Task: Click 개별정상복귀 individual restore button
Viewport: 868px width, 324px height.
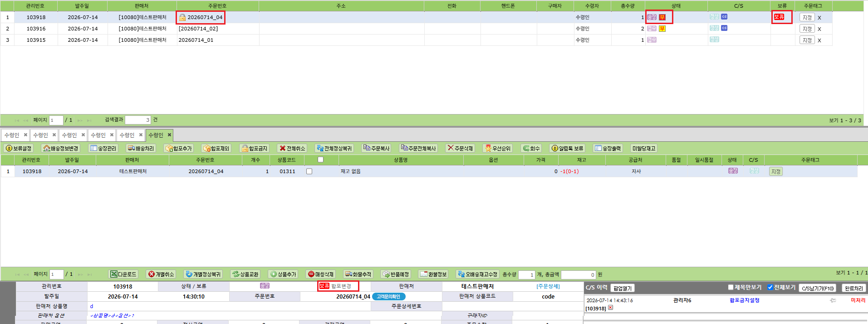Action: pos(203,274)
